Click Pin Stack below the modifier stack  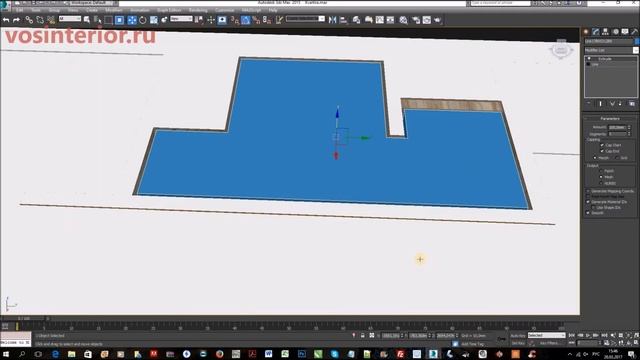[589, 104]
